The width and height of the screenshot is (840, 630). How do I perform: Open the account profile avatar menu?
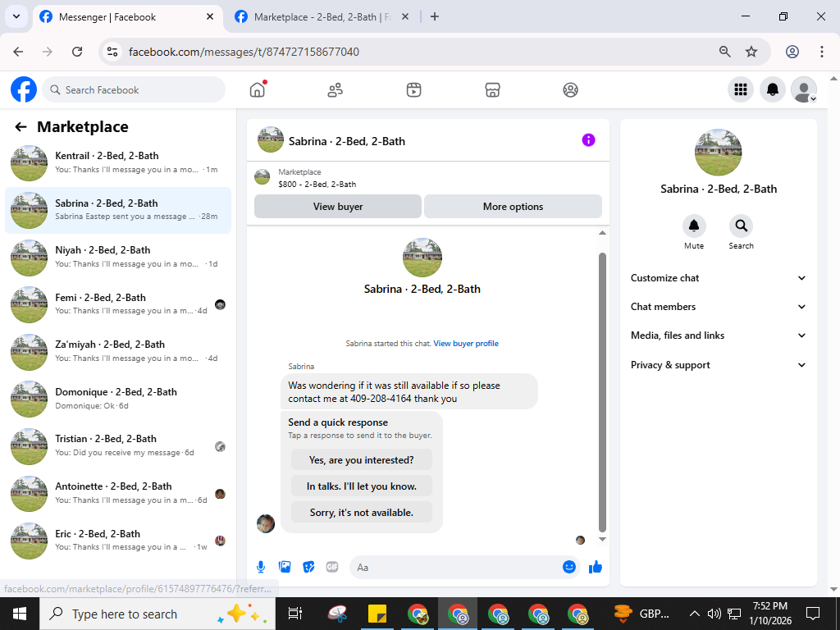click(x=804, y=89)
